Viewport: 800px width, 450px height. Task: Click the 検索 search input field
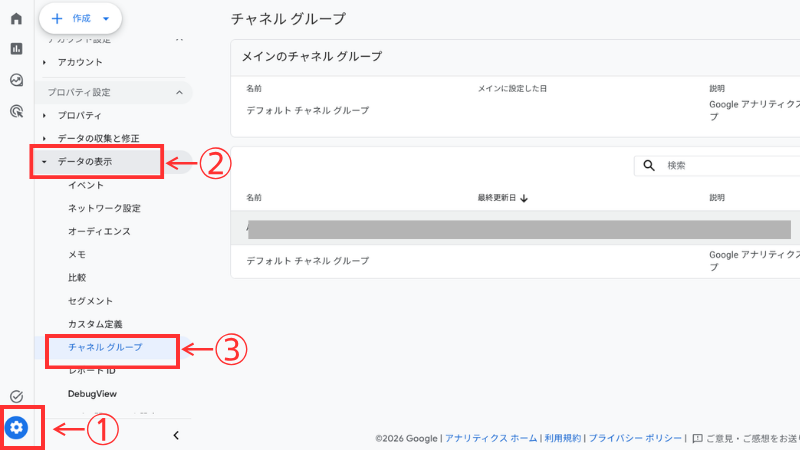tap(730, 165)
